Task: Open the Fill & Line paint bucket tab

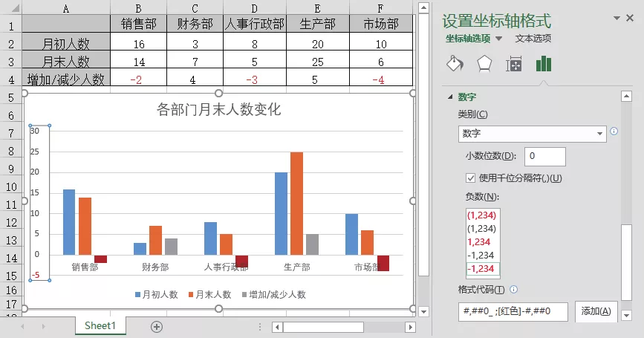Action: [455, 64]
